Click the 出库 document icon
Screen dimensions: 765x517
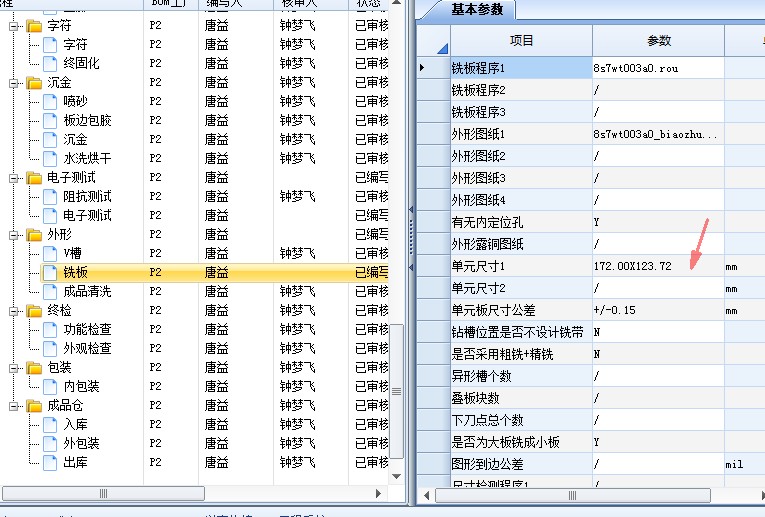pyautogui.click(x=50, y=463)
